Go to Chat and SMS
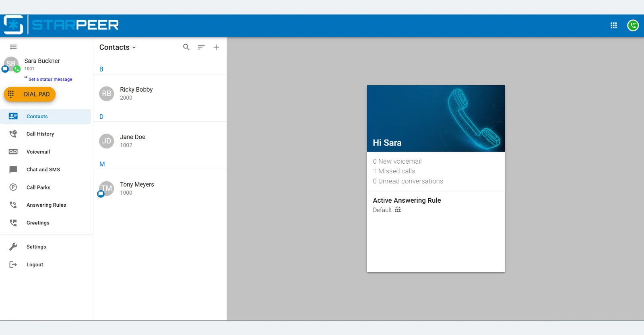The image size is (644, 335). (x=45, y=169)
